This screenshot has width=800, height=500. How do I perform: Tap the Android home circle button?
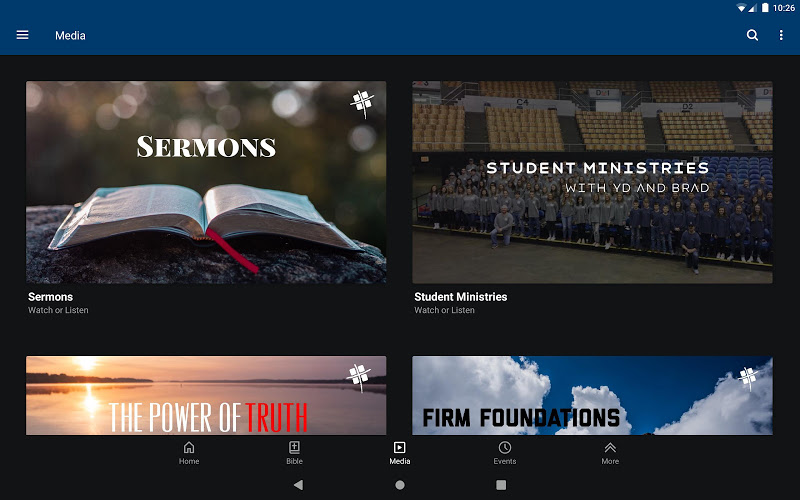click(400, 485)
